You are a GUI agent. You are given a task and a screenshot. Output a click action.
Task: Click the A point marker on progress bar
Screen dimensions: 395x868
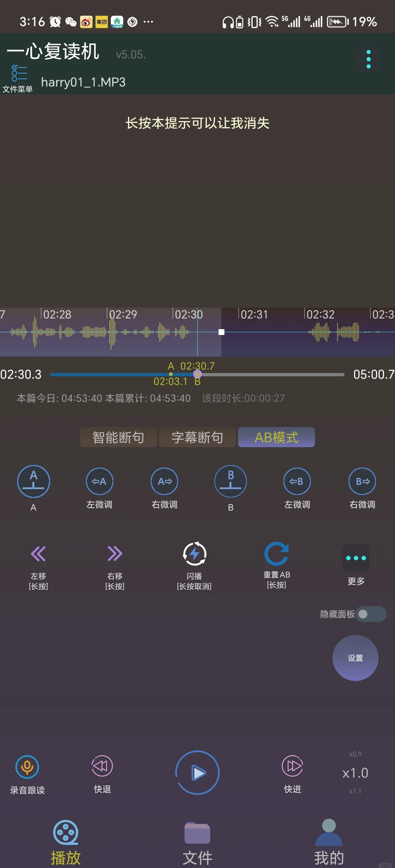171,374
